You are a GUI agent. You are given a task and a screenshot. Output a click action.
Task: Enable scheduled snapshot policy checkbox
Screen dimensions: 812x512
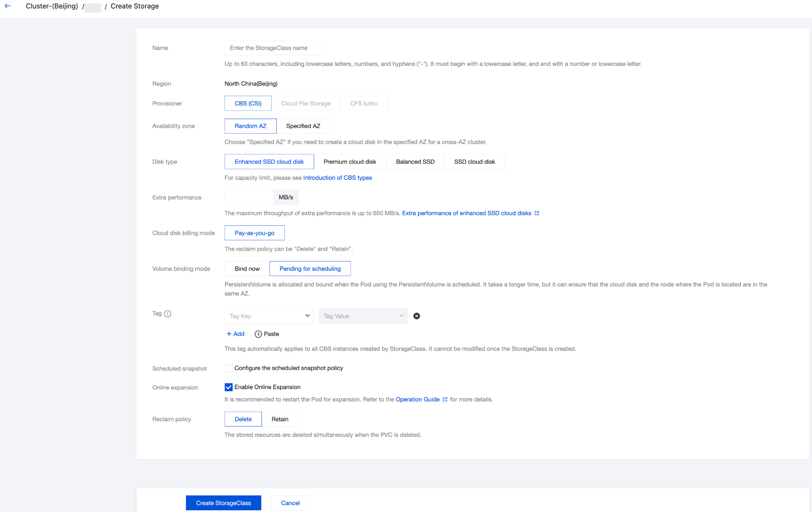(x=229, y=368)
